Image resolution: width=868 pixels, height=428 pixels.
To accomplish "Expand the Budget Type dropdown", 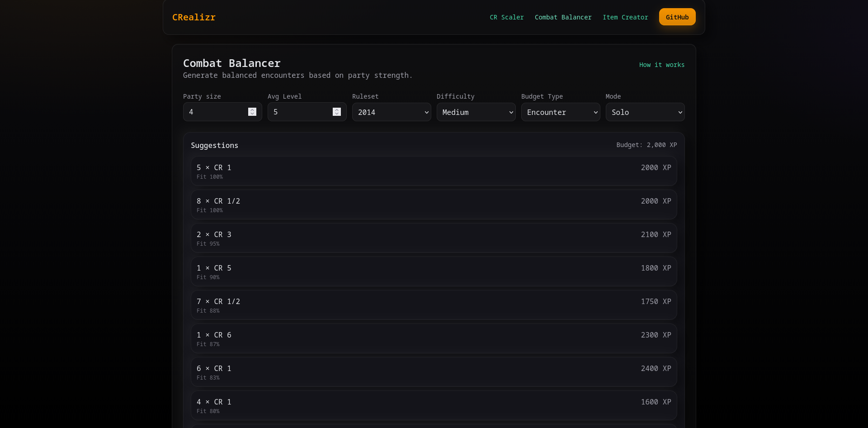I will (561, 112).
